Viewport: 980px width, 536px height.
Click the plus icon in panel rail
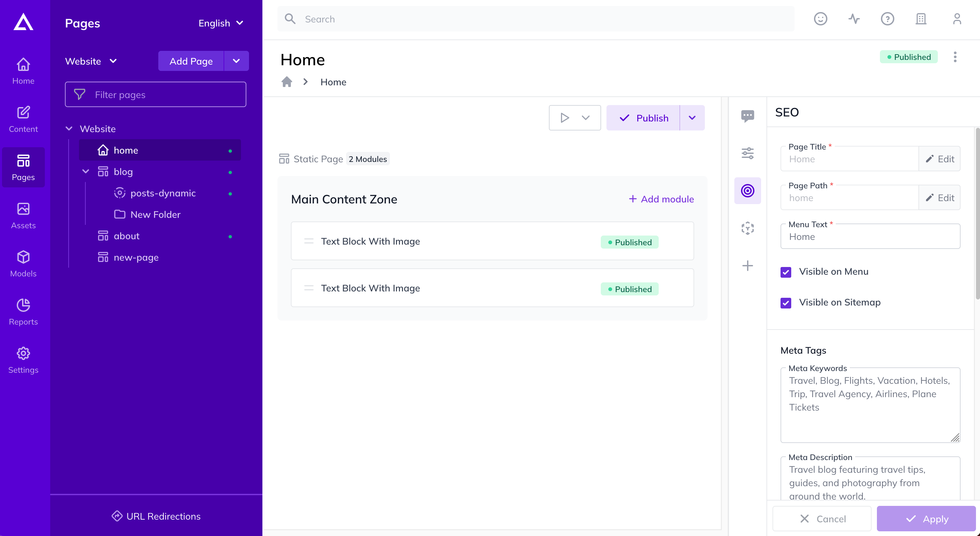[748, 266]
